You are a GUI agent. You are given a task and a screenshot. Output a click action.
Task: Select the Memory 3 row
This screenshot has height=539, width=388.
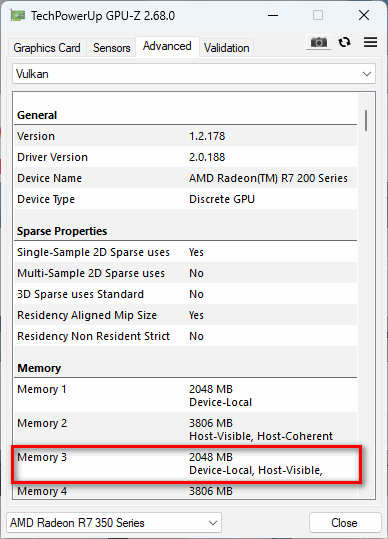(186, 463)
